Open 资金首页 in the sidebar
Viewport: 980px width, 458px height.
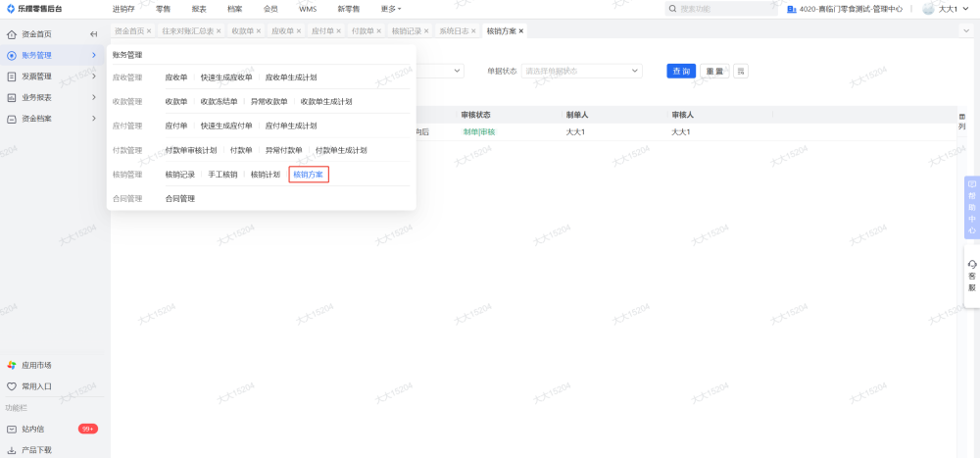point(37,33)
